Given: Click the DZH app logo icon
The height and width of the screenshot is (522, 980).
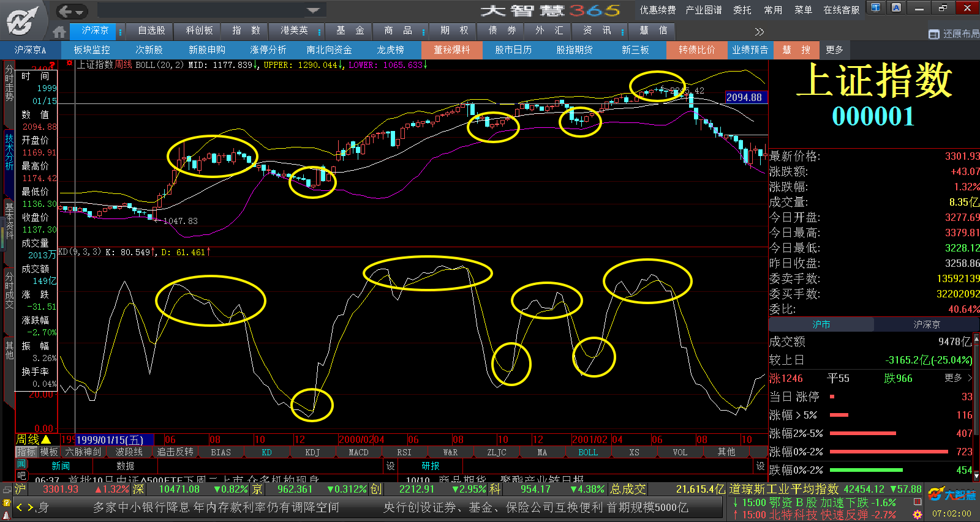Looking at the screenshot, I should [x=23, y=20].
